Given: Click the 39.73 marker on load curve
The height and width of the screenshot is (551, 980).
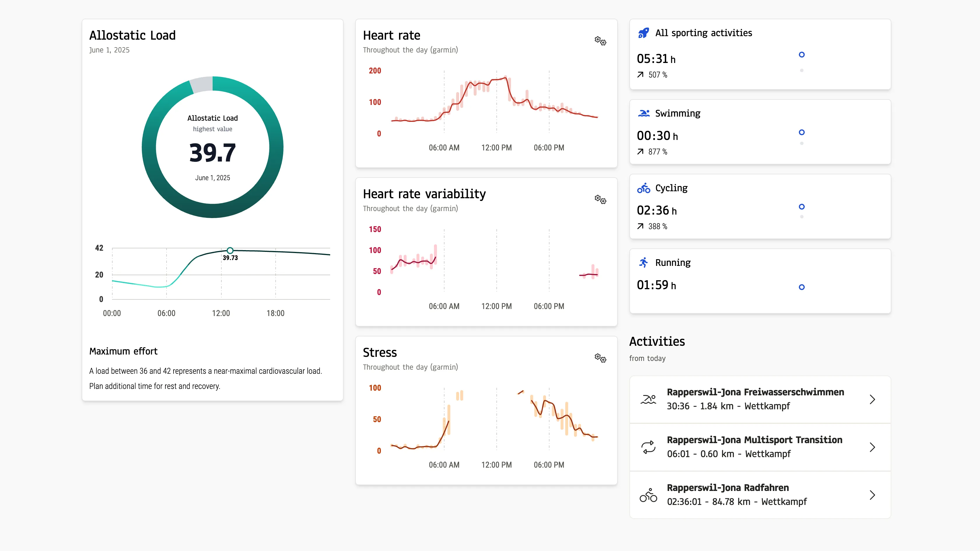Looking at the screenshot, I should click(x=230, y=251).
